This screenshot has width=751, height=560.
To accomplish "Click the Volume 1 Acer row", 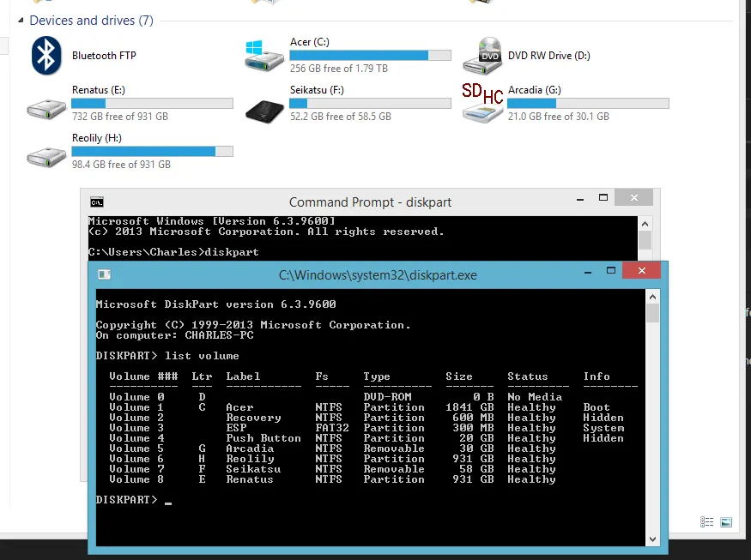I will pyautogui.click(x=360, y=407).
